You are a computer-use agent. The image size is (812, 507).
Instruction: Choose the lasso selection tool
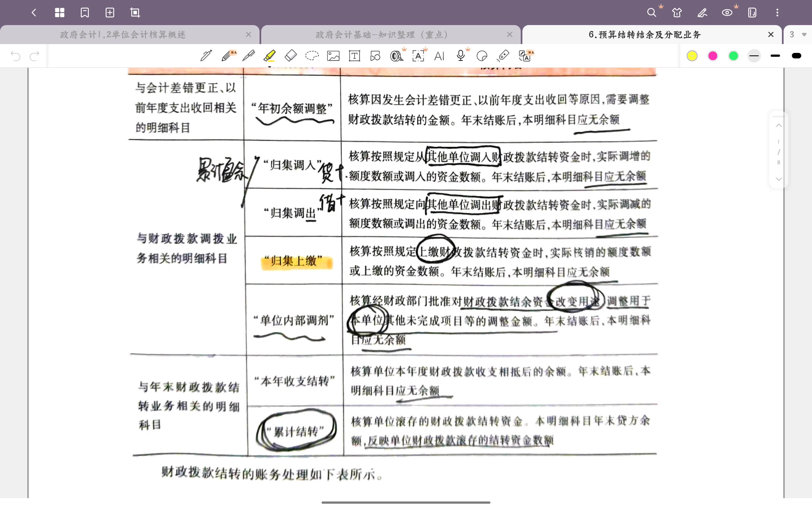point(312,56)
